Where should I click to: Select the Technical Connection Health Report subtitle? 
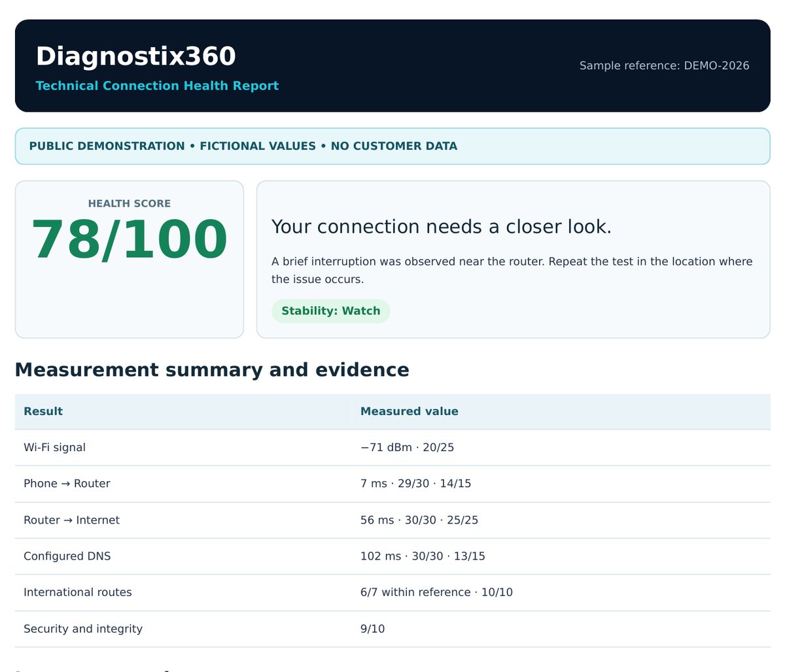(157, 86)
